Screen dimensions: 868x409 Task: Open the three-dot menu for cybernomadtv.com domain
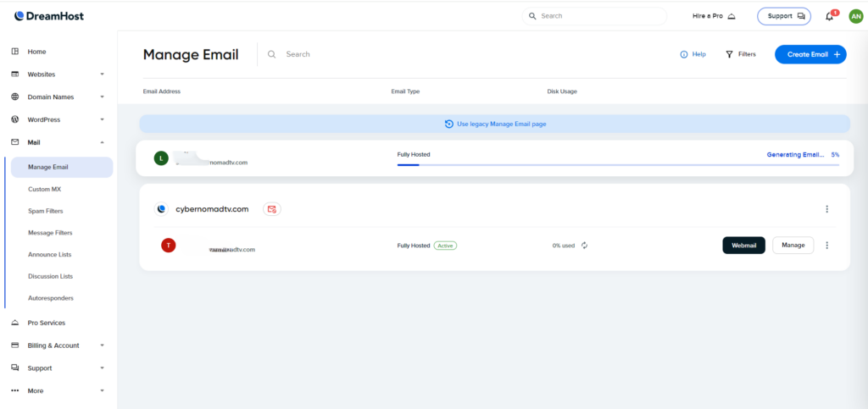click(x=826, y=209)
